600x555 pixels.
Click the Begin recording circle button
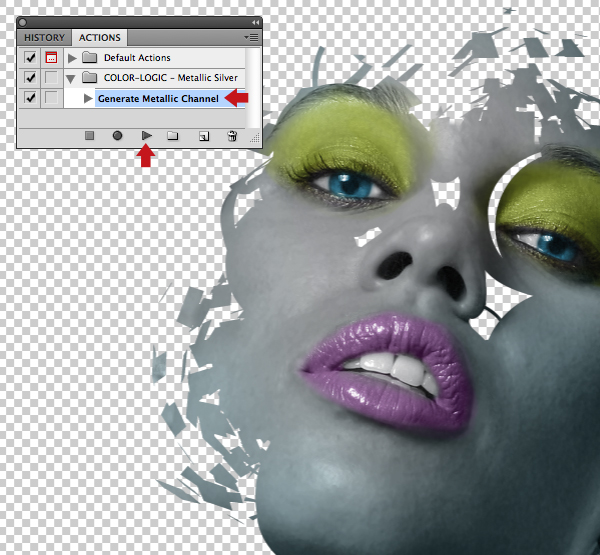(x=117, y=135)
